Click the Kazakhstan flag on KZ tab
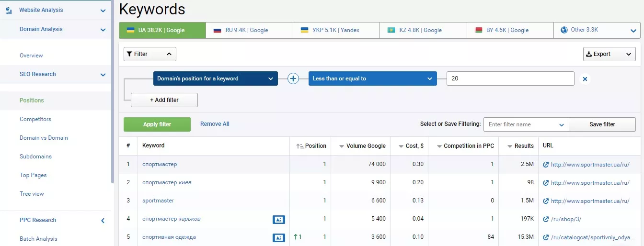The height and width of the screenshot is (246, 644). [391, 30]
